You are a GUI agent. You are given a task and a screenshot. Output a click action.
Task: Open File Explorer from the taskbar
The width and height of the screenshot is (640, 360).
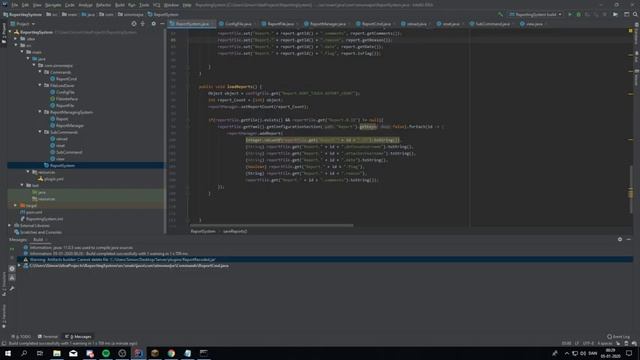pyautogui.click(x=57, y=353)
